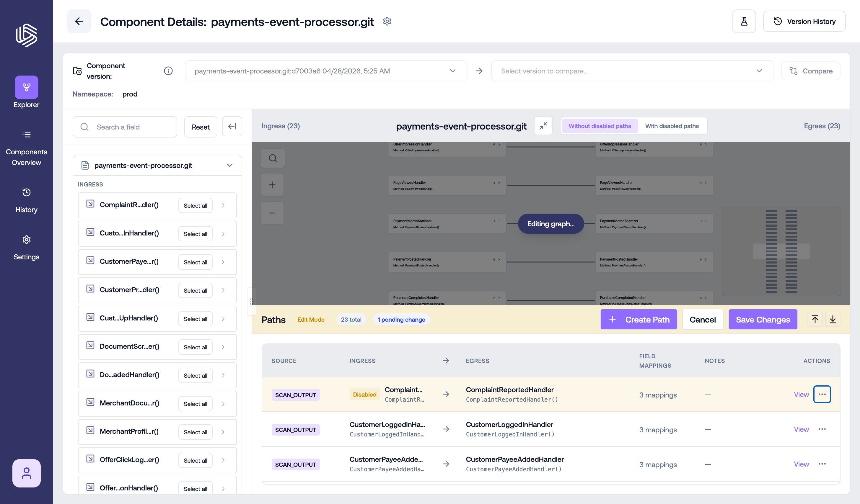The height and width of the screenshot is (504, 860).
Task: Switch to With disabled paths
Action: point(672,126)
